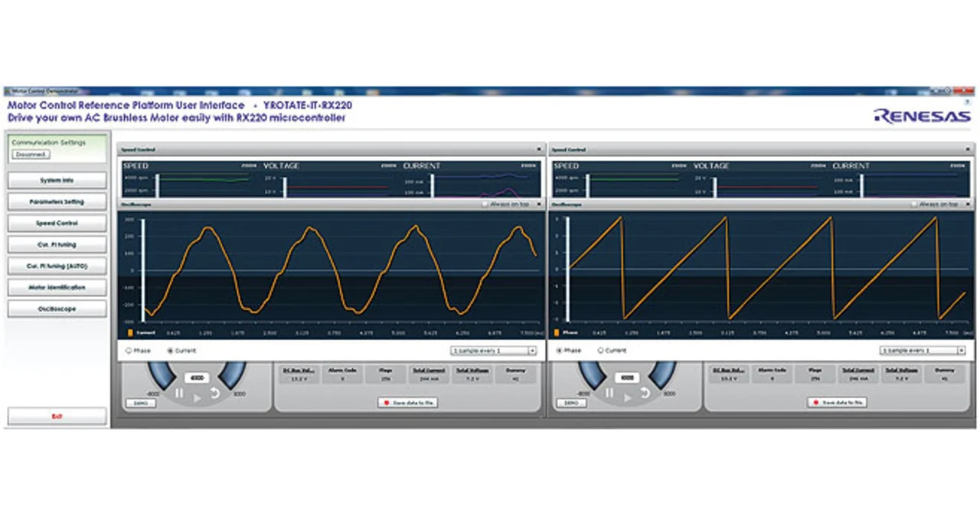The height and width of the screenshot is (526, 980).
Task: Open the Cur. PI tuning (AUTO) page
Action: tap(57, 266)
